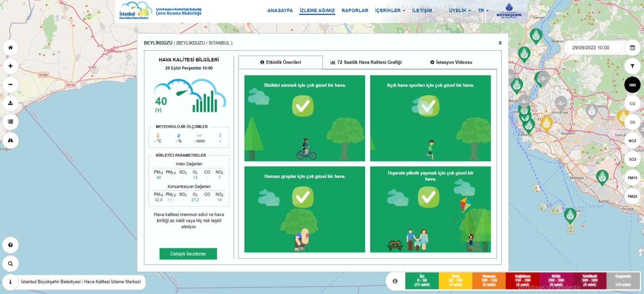Open the calendar date picker icon

pyautogui.click(x=632, y=48)
